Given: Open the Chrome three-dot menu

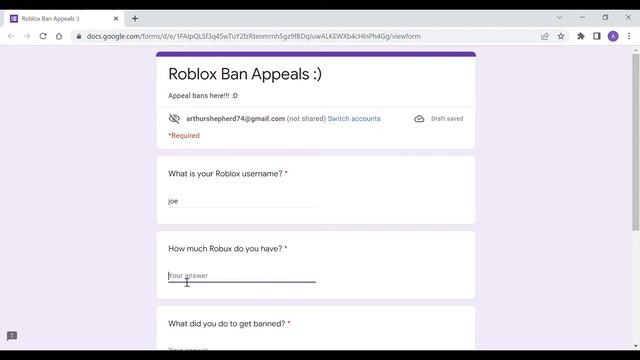Looking at the screenshot, I should tap(629, 36).
